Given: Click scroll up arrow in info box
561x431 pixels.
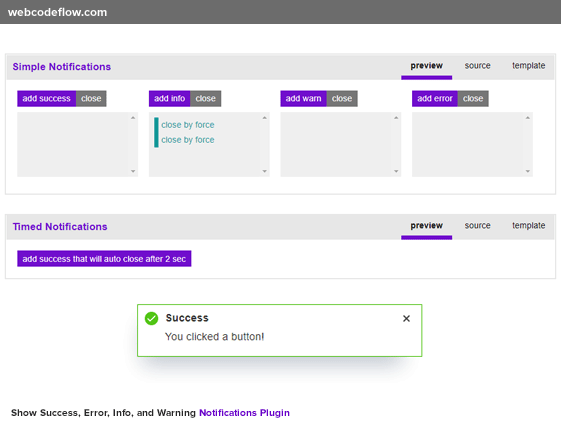Looking at the screenshot, I should tap(264, 118).
